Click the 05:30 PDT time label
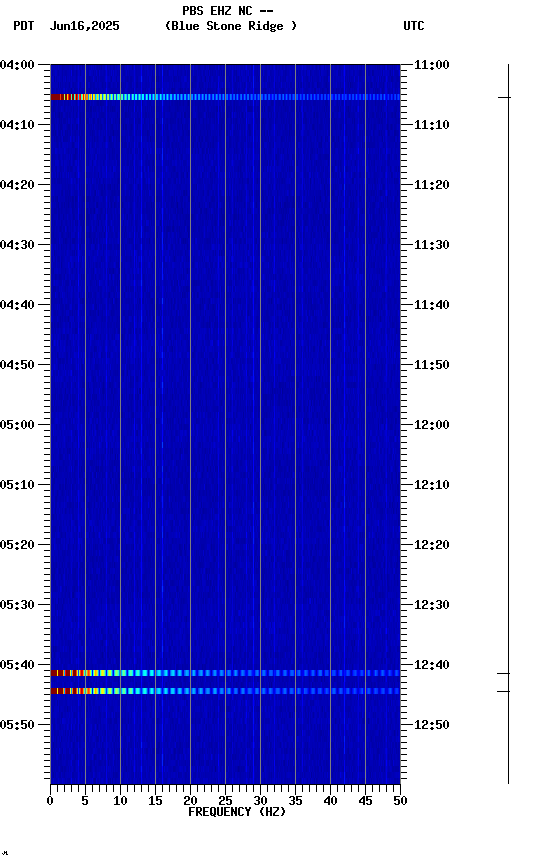The image size is (552, 864). point(17,605)
